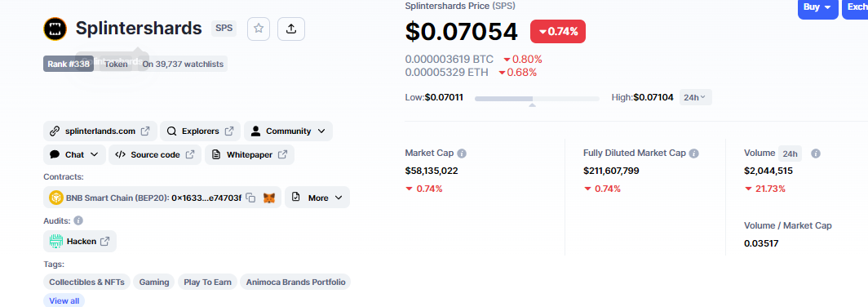868x307 pixels.
Task: Click the Market Cap info icon
Action: [x=462, y=153]
